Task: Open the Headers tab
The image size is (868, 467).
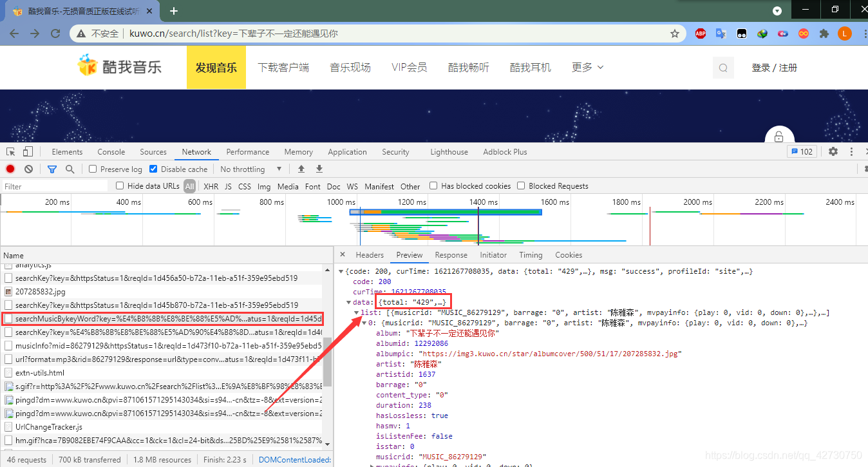Action: [370, 255]
